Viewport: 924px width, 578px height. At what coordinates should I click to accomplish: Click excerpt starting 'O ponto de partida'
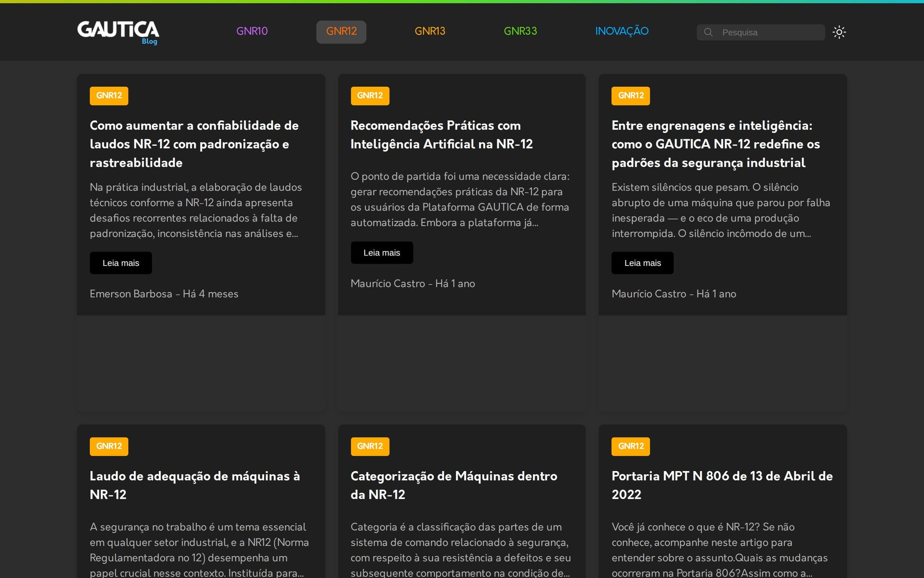coord(460,199)
